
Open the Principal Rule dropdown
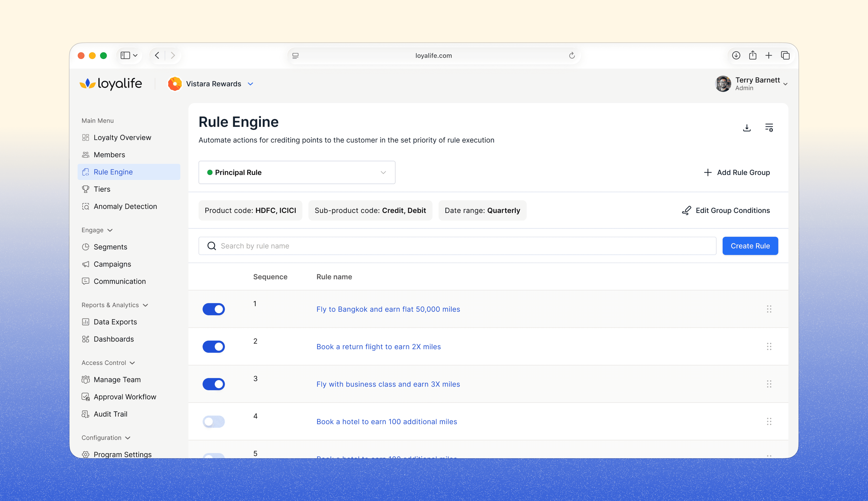tap(297, 172)
